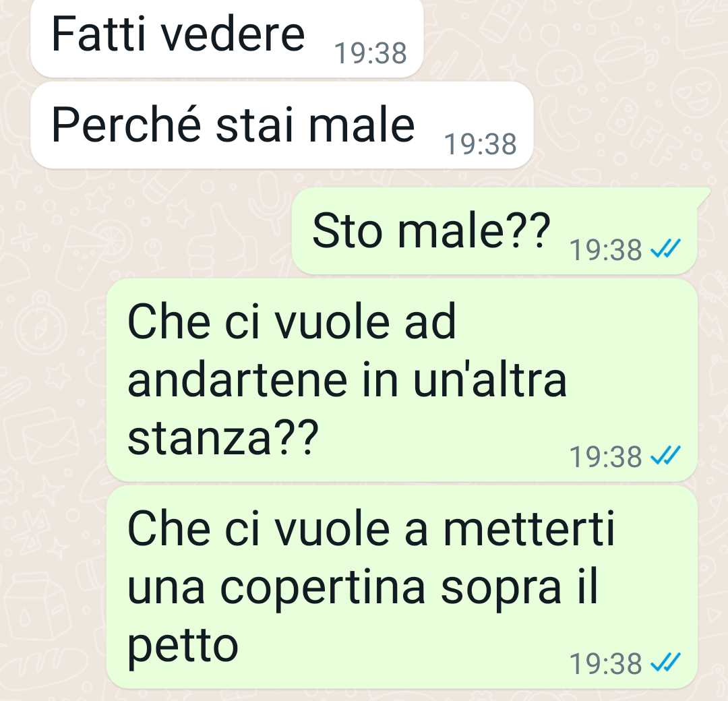Click the blue ticks on the 'petto' message
The image size is (728, 701).
[x=665, y=663]
